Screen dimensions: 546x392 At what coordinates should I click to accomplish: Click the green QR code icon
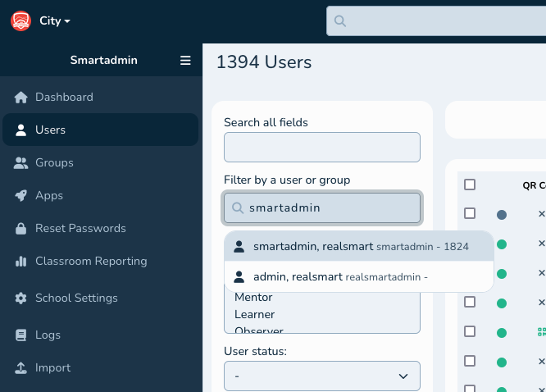tap(541, 332)
